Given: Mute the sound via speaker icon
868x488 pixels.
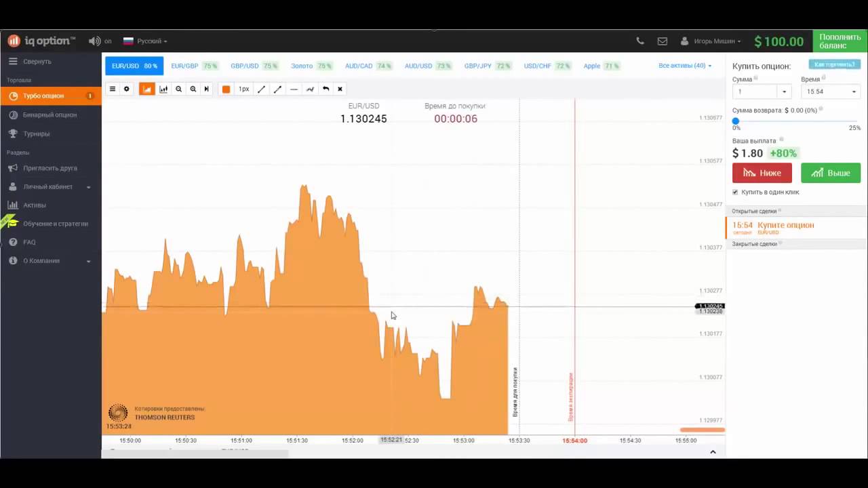Looking at the screenshot, I should coord(94,41).
